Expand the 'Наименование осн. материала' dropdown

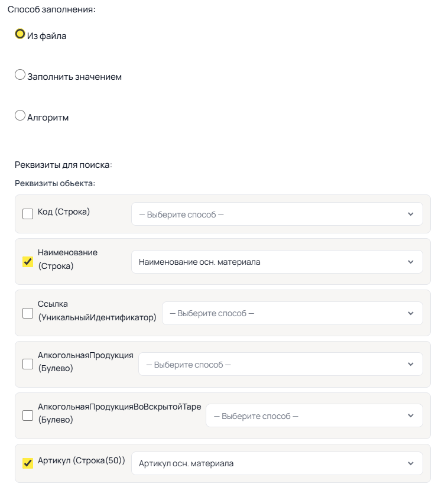[277, 262]
